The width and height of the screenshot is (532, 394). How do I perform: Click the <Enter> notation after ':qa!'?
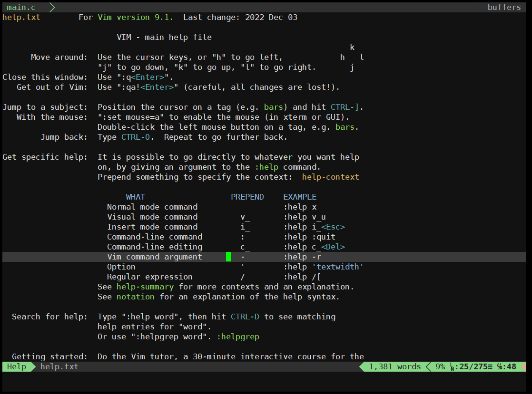point(157,87)
